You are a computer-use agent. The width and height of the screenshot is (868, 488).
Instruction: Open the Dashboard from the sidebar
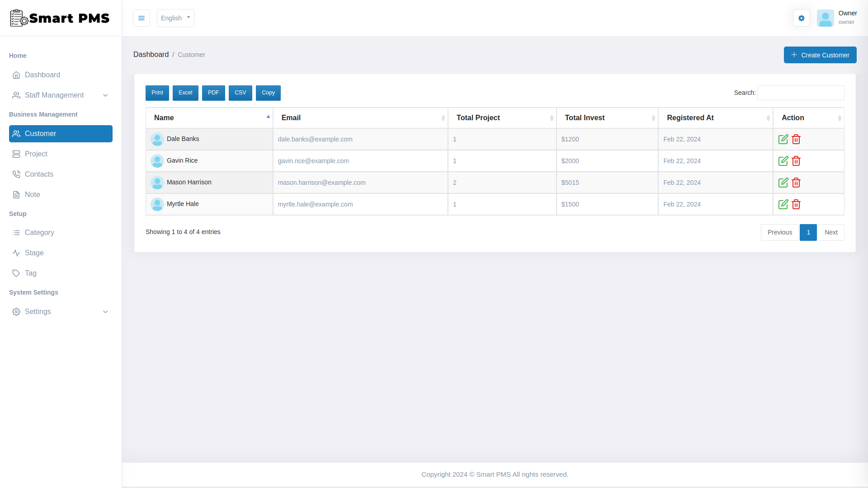[x=42, y=75]
